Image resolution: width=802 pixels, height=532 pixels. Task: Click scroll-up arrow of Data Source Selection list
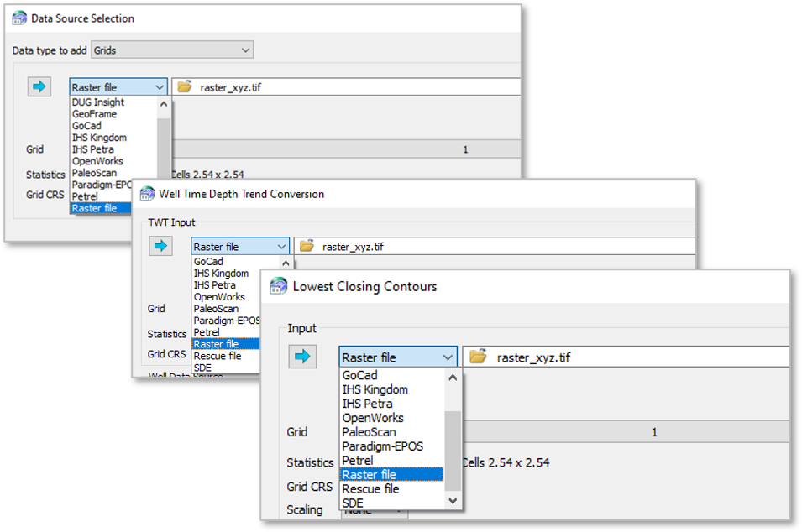164,104
